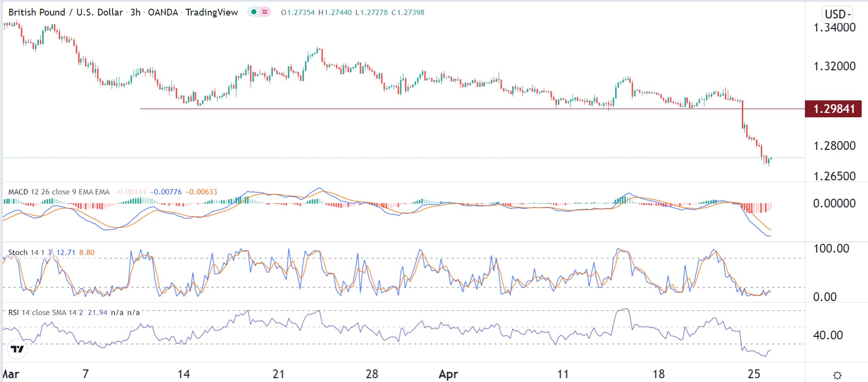The width and height of the screenshot is (868, 382).
Task: Click the pink wave indicator icon
Action: coord(264,12)
